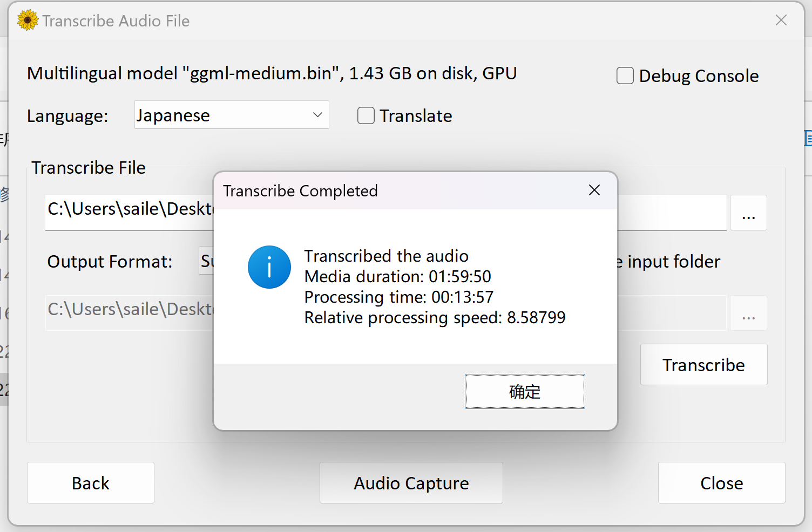
Task: Confirm the dialog with the 确定 button
Action: [525, 391]
